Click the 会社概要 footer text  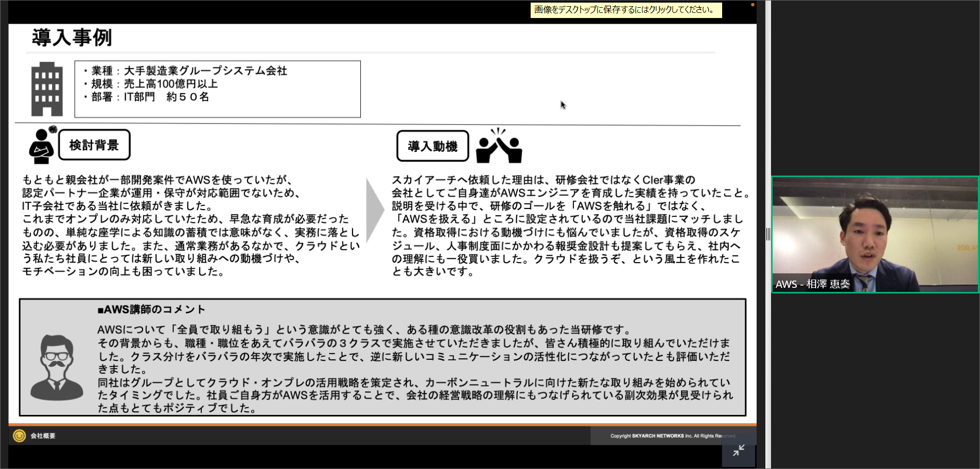(x=43, y=436)
